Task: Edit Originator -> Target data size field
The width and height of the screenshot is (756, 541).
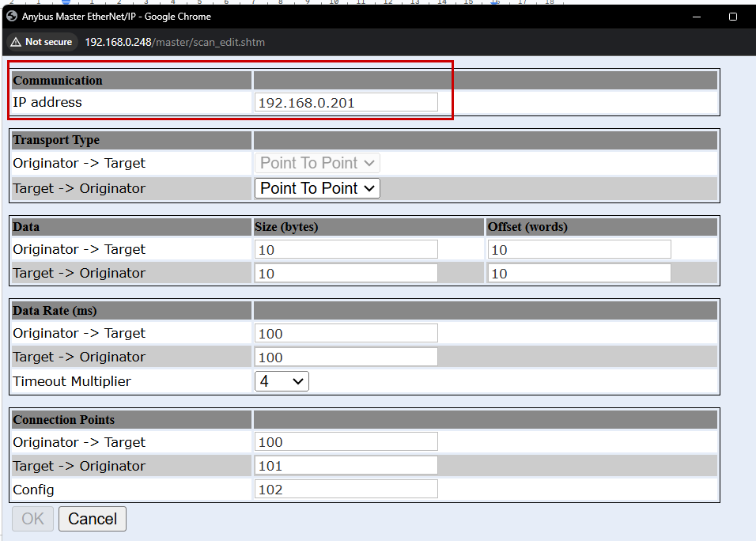Action: click(x=346, y=249)
